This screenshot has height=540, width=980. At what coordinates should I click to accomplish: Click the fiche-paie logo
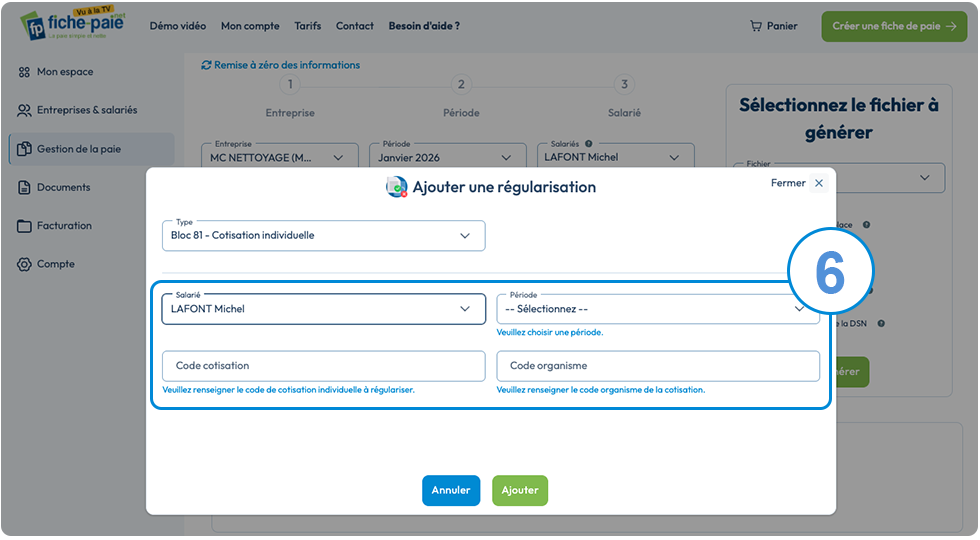(x=73, y=24)
